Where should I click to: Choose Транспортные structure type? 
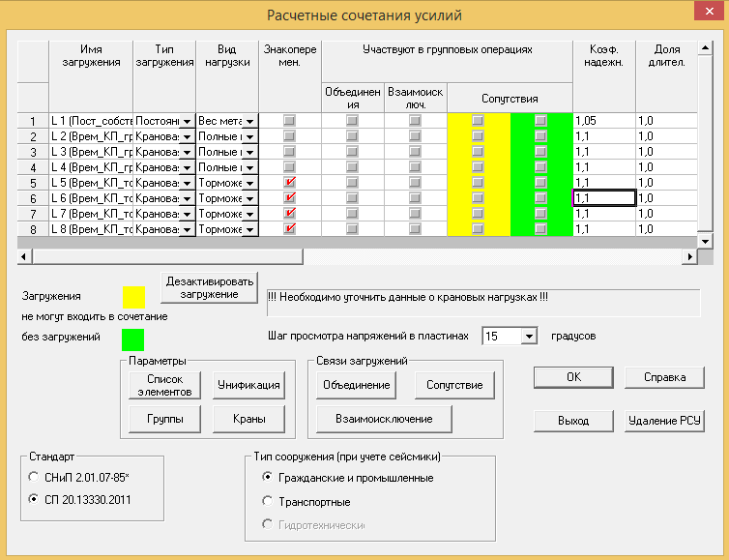click(x=267, y=501)
